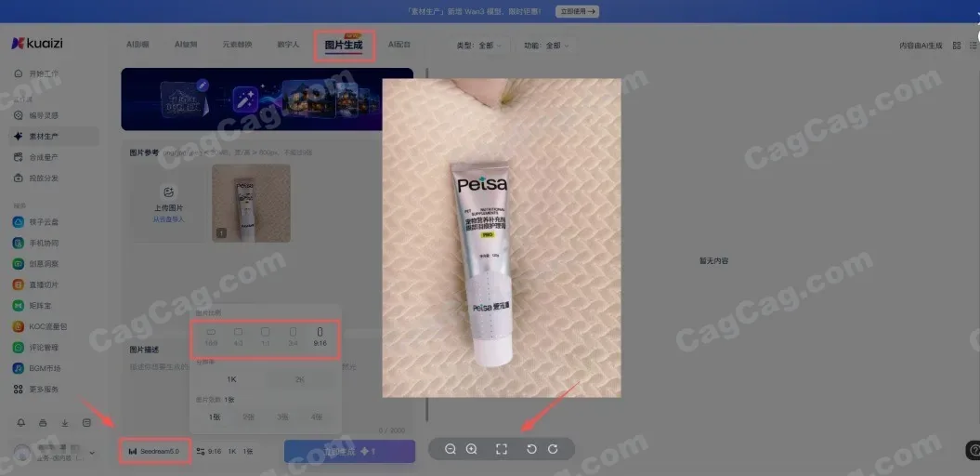Open 更多服务 grid icon
Image resolution: width=980 pixels, height=476 pixels.
click(x=19, y=389)
